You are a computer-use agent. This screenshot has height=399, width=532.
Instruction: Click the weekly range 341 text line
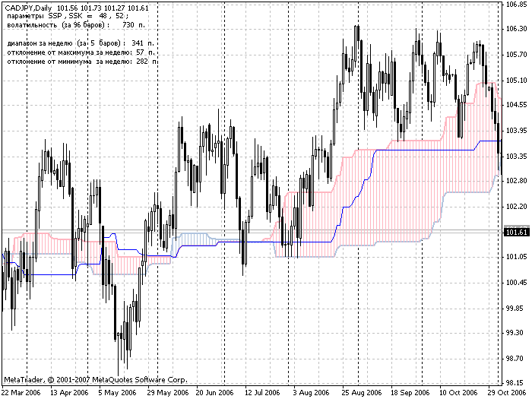[x=81, y=43]
